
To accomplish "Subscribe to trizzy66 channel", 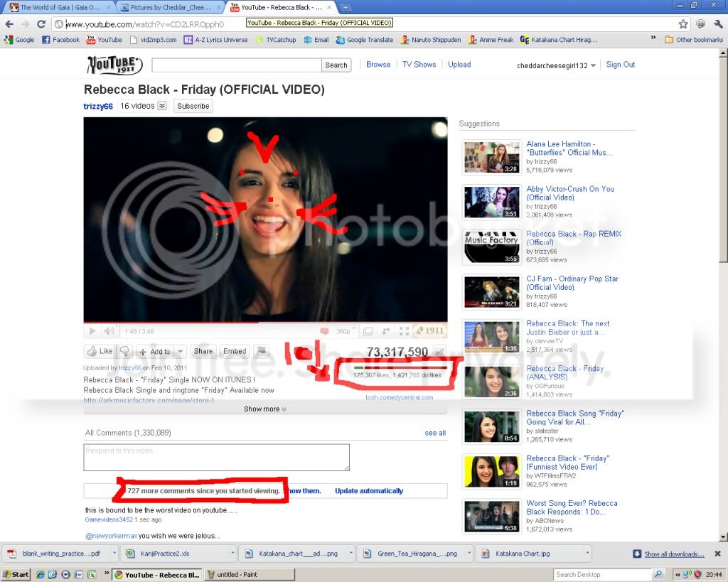I will 193,106.
